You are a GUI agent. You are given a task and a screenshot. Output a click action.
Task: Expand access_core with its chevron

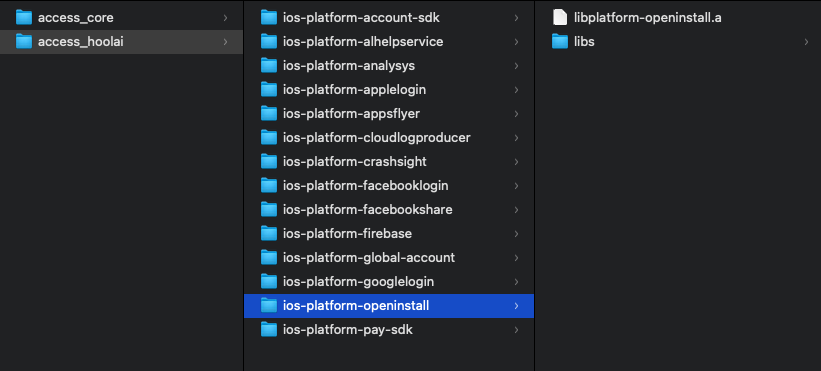click(x=225, y=18)
